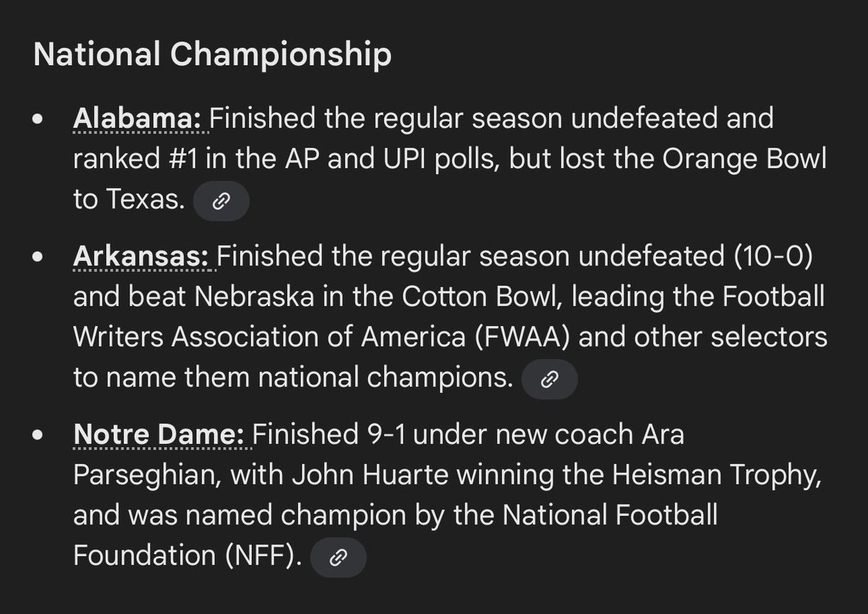Click the underlined Arkansas term
868x614 pixels.
tap(144, 257)
